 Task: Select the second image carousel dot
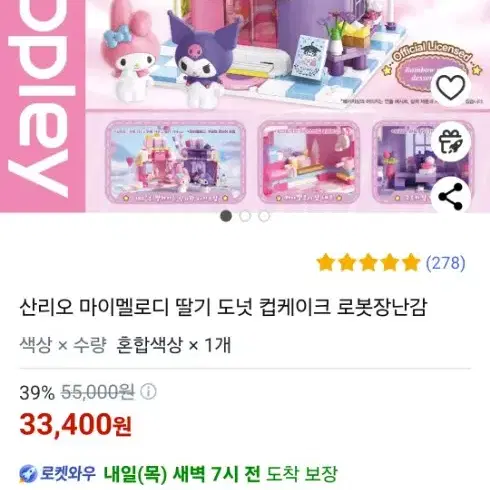point(245,216)
